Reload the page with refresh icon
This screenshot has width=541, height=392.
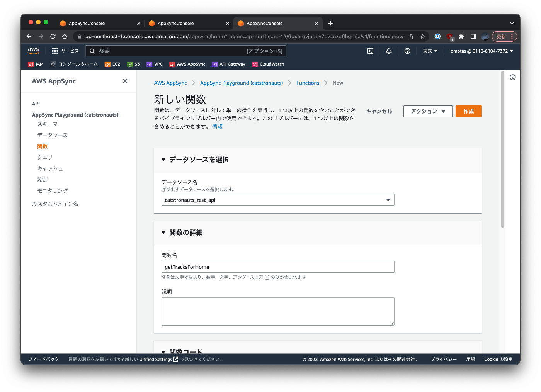(x=53, y=36)
